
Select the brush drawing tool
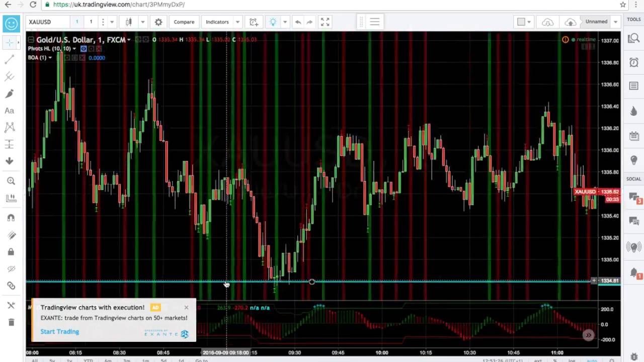click(10, 94)
